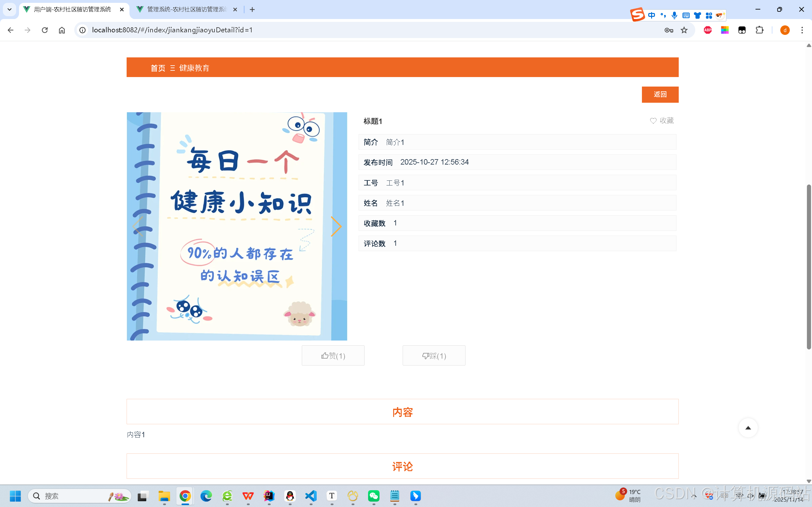The image size is (812, 507).
Task: Open Chrome profile avatar d
Action: pyautogui.click(x=784, y=30)
